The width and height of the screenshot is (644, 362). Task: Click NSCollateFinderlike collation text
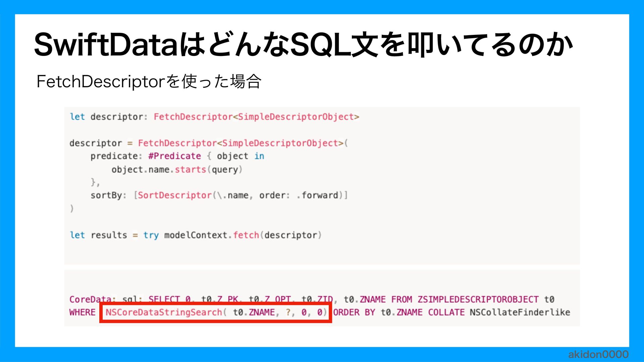point(520,312)
